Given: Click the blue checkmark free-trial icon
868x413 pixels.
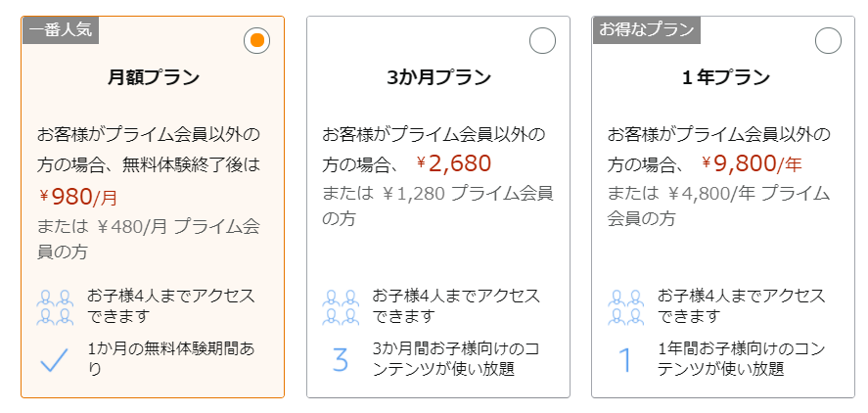Looking at the screenshot, I should [54, 360].
